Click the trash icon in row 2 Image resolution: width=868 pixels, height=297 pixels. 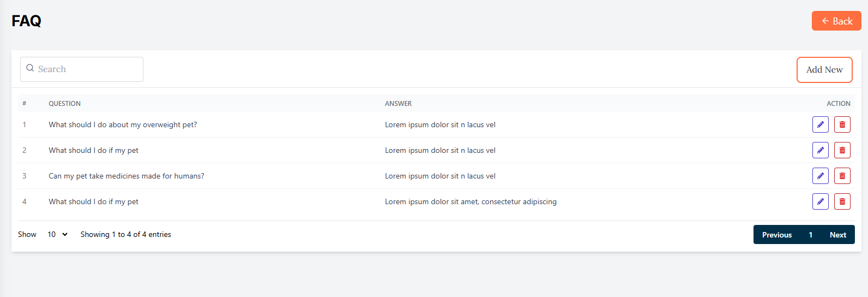[842, 150]
